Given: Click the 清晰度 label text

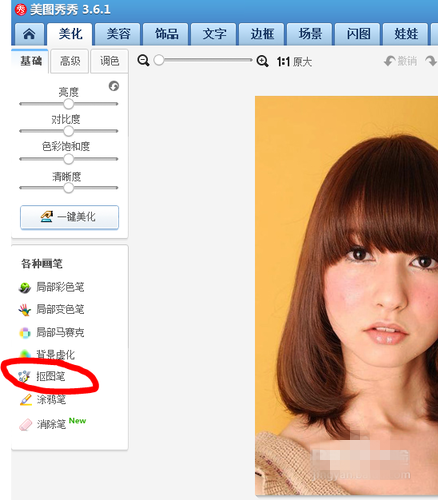Looking at the screenshot, I should tap(67, 177).
